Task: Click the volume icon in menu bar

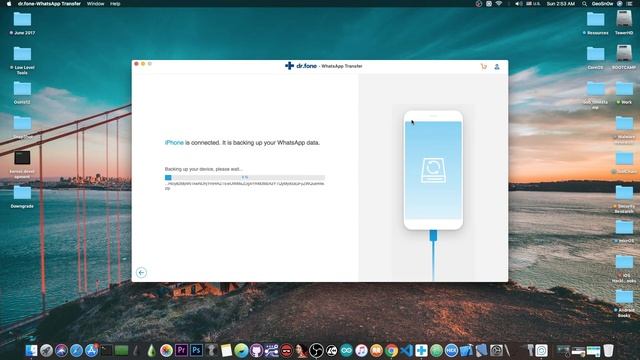Action: 518,4
